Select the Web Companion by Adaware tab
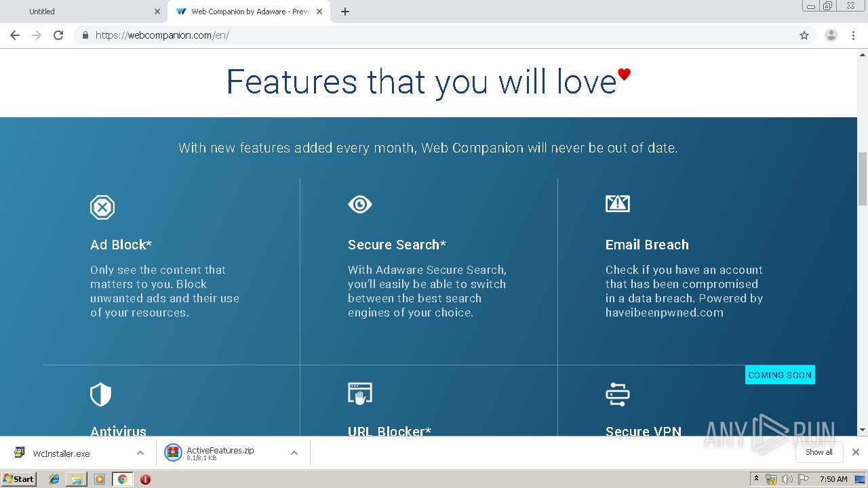This screenshot has height=488, width=868. (x=249, y=12)
